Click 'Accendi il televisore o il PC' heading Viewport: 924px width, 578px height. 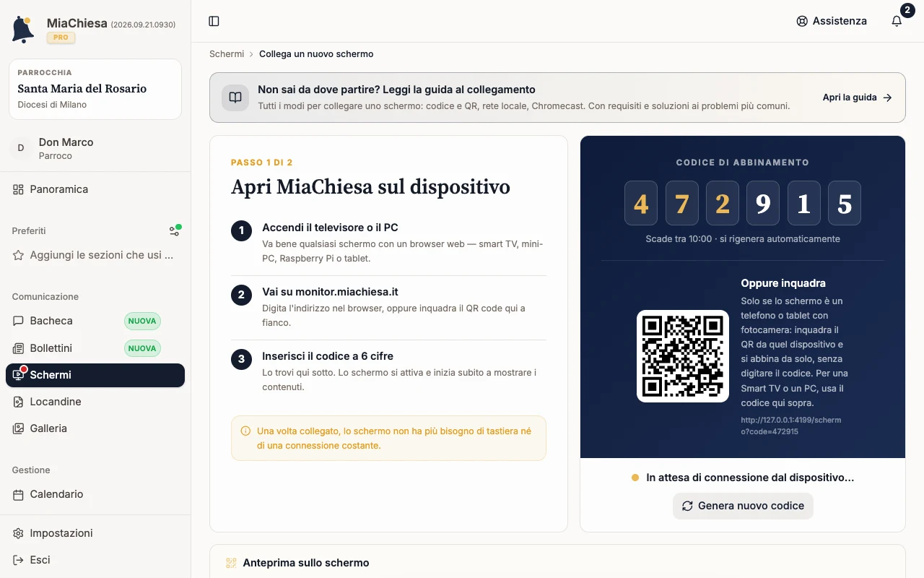pyautogui.click(x=330, y=228)
